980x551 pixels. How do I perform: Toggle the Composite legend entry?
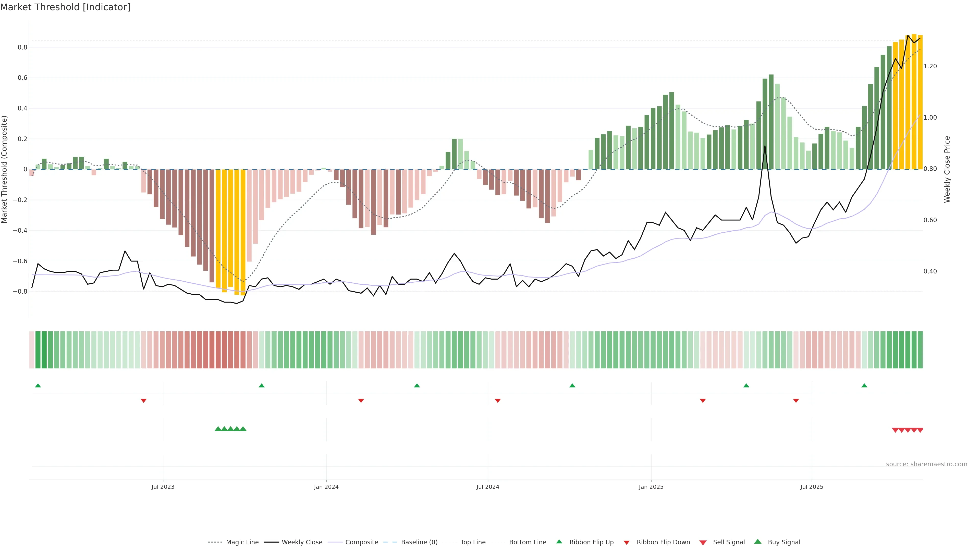click(x=361, y=542)
